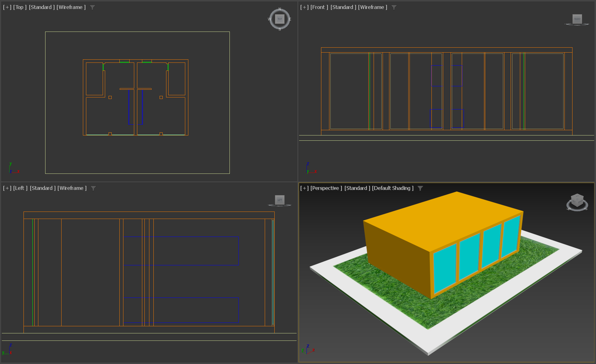Click the TOP face of the ViewCube
Screen dimensions: 596x364
280,19
